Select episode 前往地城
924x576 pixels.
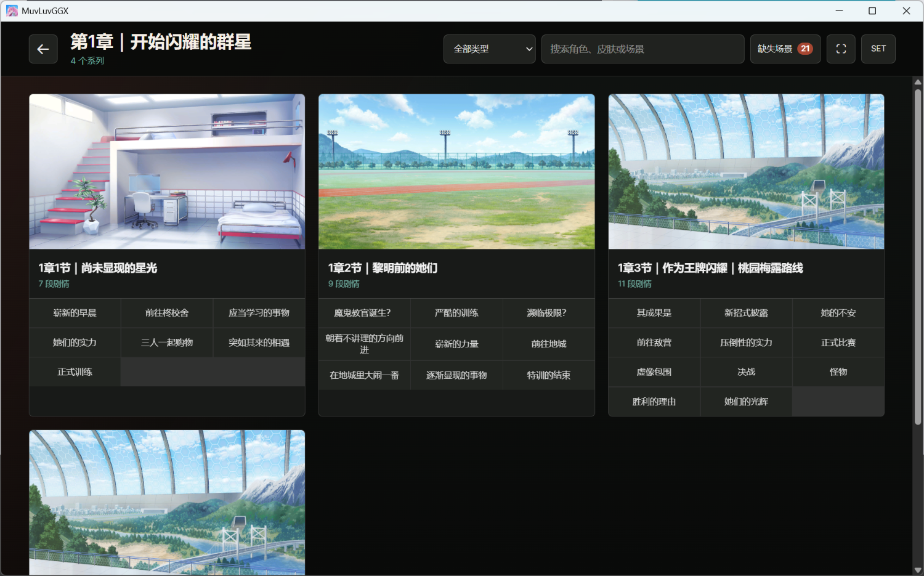[x=549, y=344]
